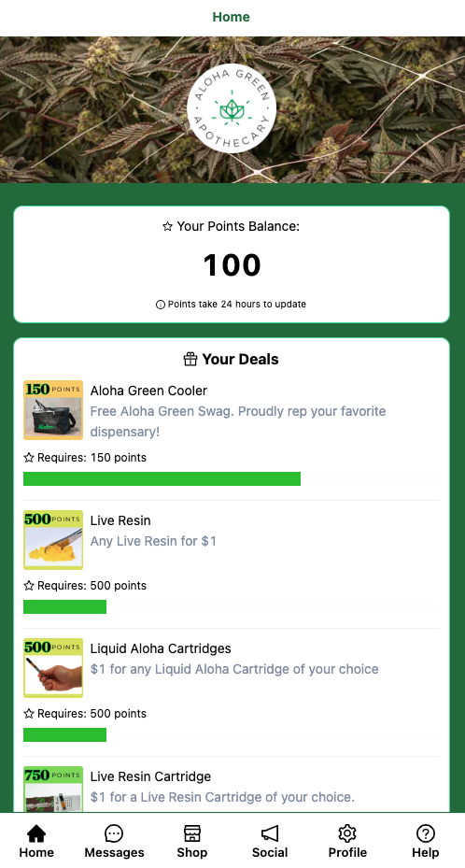Open the Messages chat bubble icon
Viewport: 465px width, 868px height.
click(x=114, y=833)
